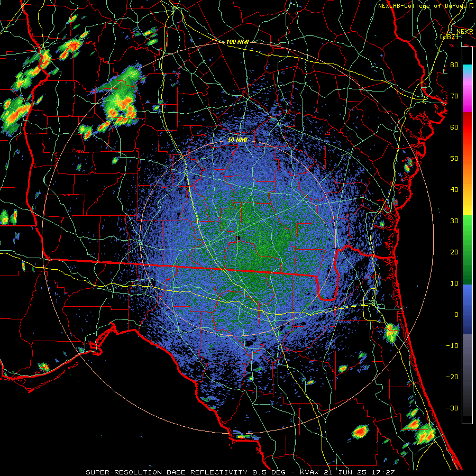The width and height of the screenshot is (476, 476).
Task: Click the KVAX 21 JUN 25 17:27 timestamp text
Action: (347, 472)
